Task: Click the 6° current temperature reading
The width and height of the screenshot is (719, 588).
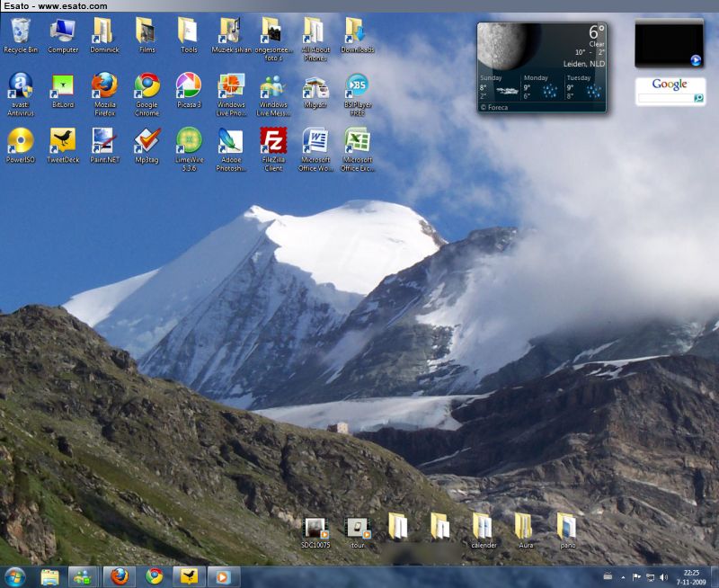Action: point(597,32)
